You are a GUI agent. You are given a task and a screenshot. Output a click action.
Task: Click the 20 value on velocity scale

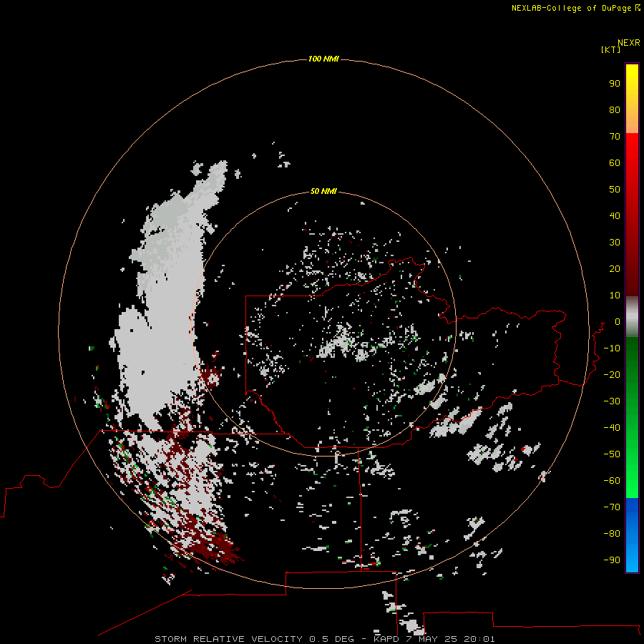coord(615,268)
